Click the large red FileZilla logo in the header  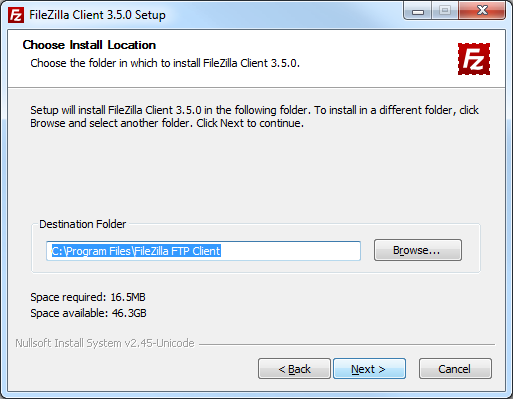(x=474, y=59)
